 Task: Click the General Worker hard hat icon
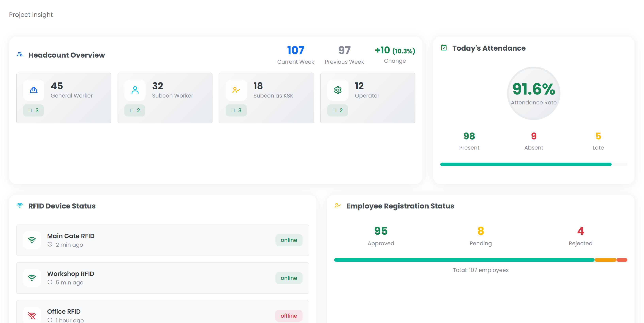click(x=34, y=90)
